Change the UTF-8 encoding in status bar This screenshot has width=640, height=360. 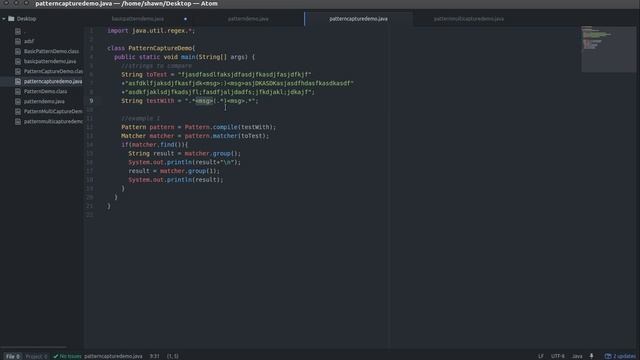pos(558,356)
